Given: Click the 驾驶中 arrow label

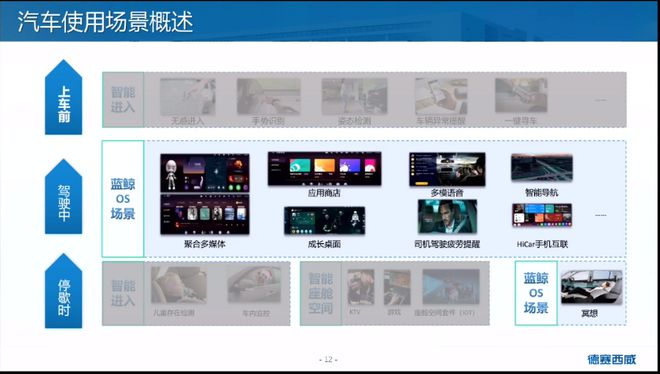Looking at the screenshot, I should click(64, 197).
